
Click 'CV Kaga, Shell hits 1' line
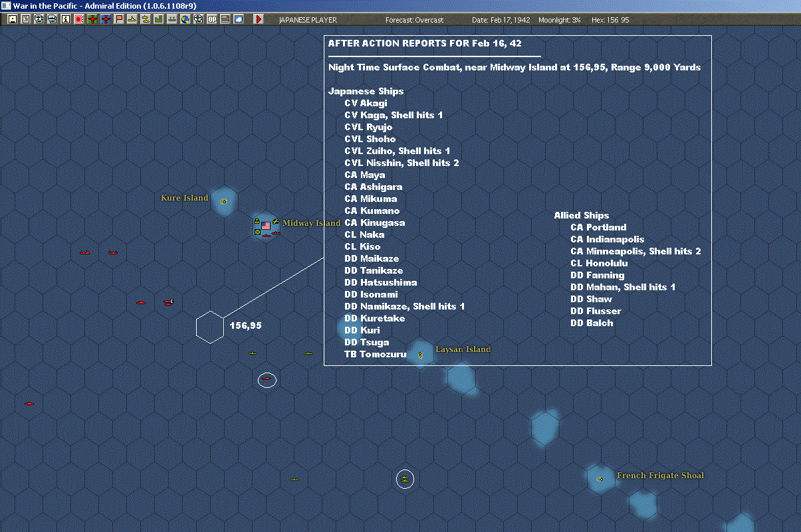click(394, 115)
